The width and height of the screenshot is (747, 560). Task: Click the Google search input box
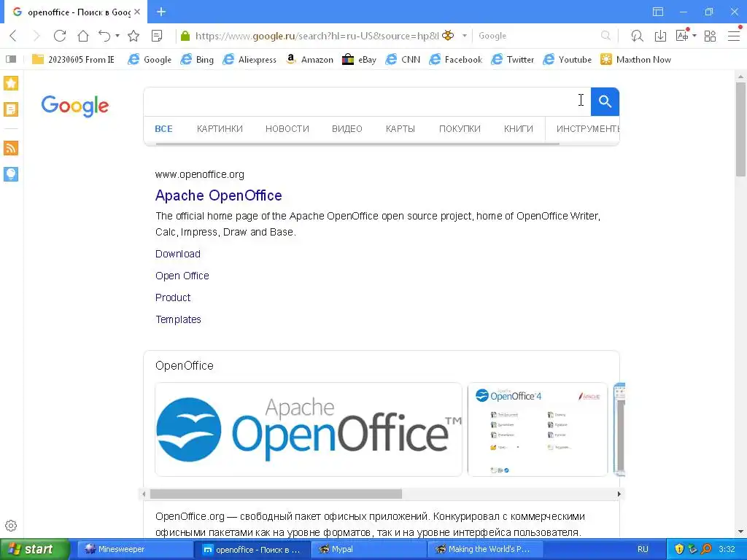pos(367,101)
